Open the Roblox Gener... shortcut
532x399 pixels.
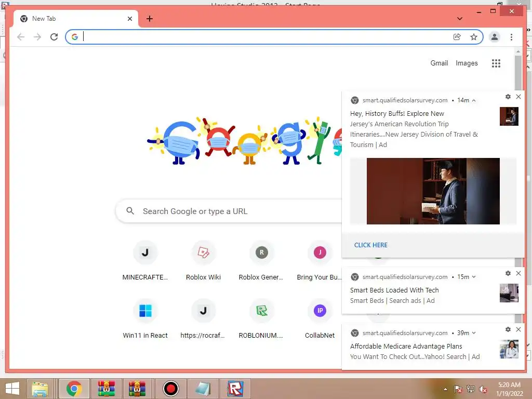click(x=261, y=261)
